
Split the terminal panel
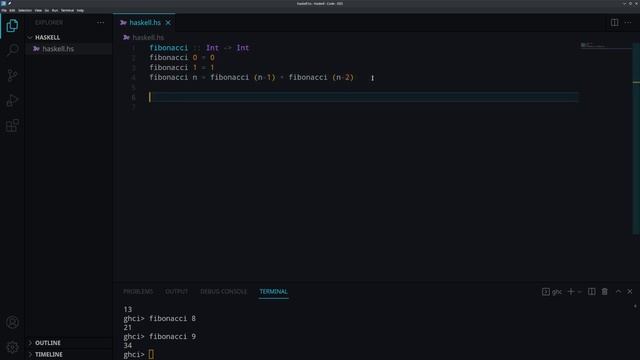591,291
